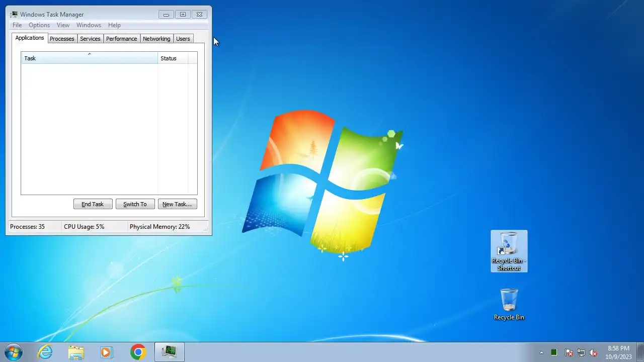Click CPU Usage: 5% in status bar
This screenshot has width=644, height=362.
84,227
